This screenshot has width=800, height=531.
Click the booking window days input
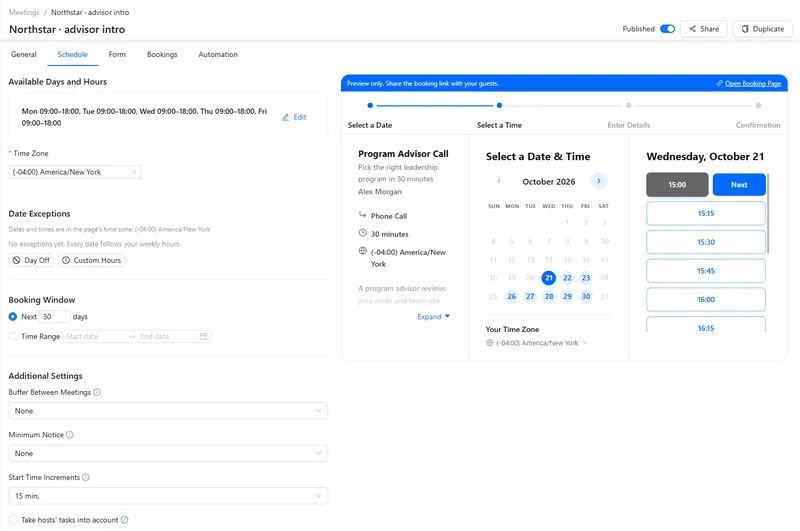(55, 317)
